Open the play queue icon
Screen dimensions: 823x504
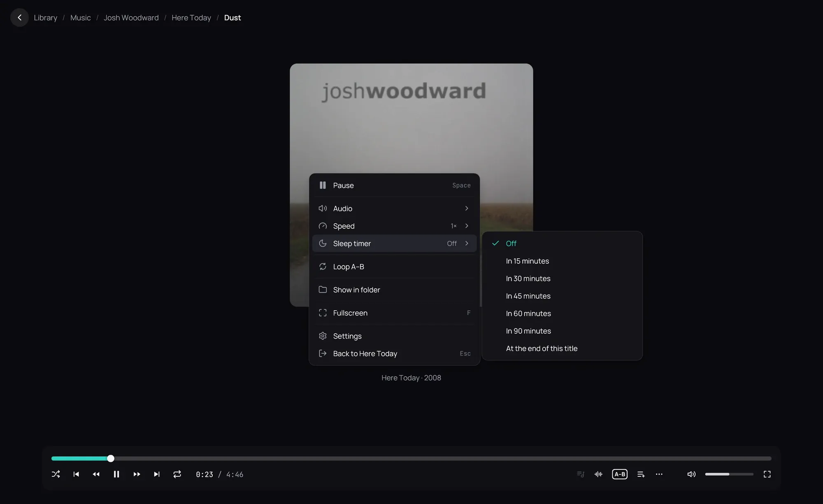(641, 474)
